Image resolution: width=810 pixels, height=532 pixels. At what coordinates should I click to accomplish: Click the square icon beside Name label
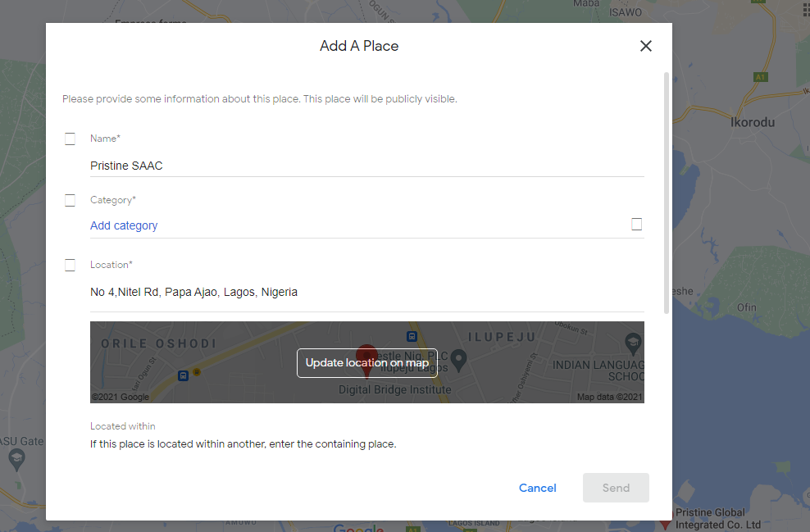click(x=71, y=139)
